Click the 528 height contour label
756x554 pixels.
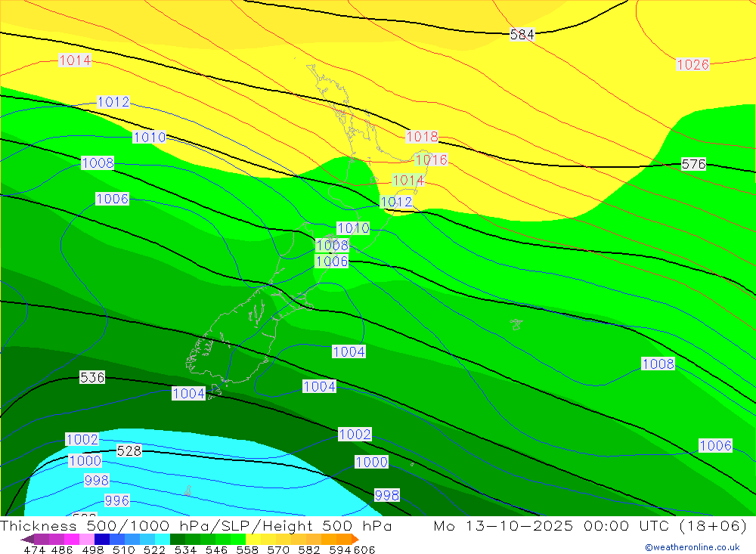[x=129, y=450]
